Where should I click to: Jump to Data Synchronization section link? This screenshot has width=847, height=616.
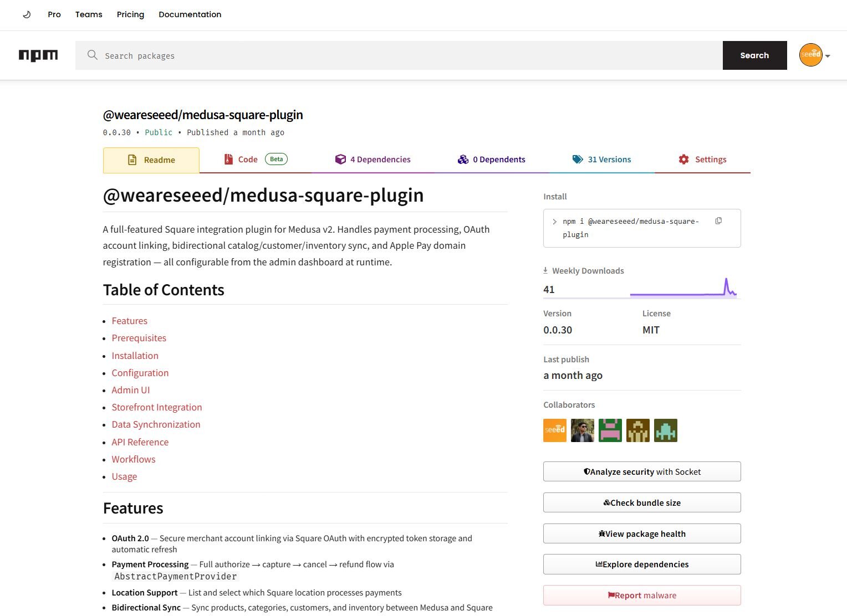pos(156,424)
